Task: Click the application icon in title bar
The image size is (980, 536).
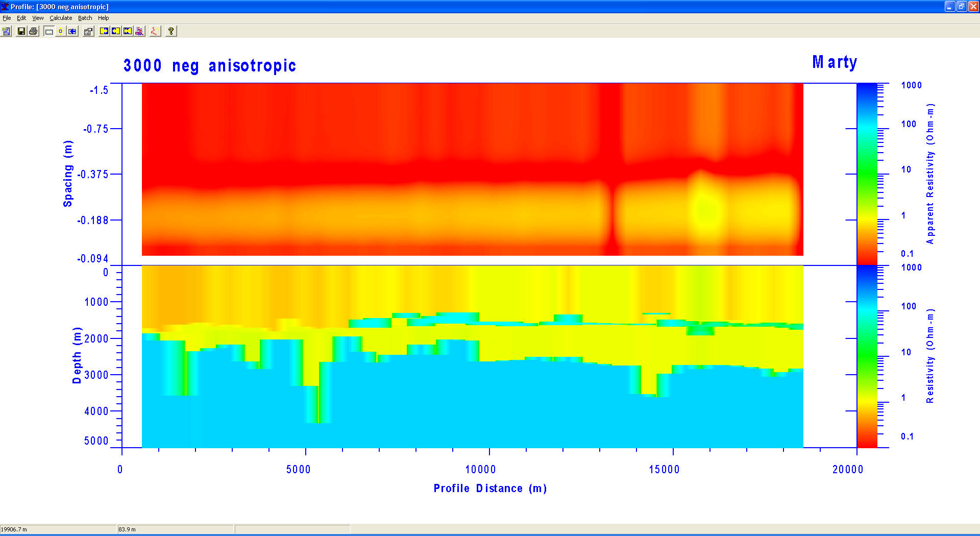Action: click(5, 6)
